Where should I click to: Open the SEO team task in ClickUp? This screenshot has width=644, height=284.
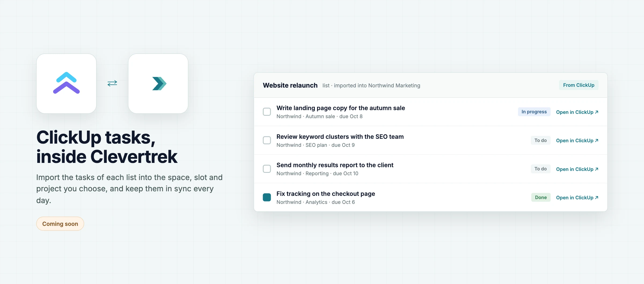click(577, 140)
